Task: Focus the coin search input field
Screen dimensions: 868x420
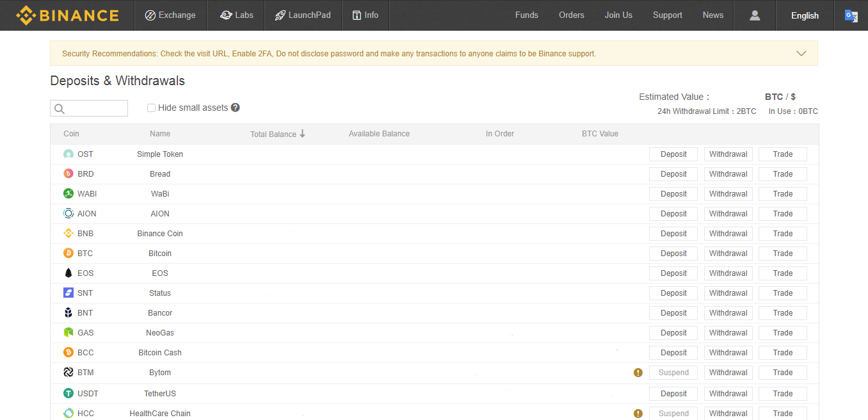Action: [x=89, y=108]
